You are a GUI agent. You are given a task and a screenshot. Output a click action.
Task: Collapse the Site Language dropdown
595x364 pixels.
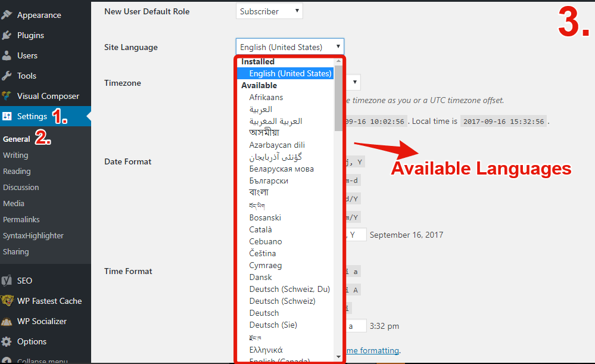tap(289, 47)
